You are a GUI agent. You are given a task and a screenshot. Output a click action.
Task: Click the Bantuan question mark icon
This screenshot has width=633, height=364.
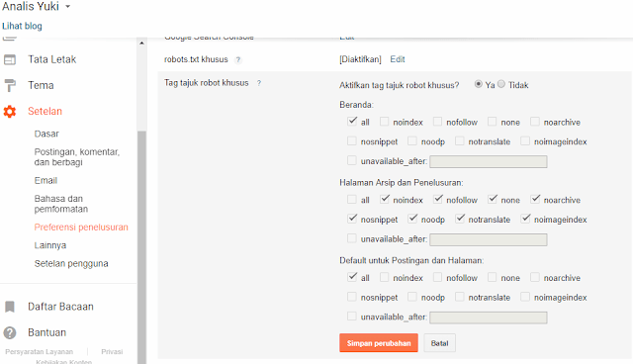pyautogui.click(x=10, y=332)
